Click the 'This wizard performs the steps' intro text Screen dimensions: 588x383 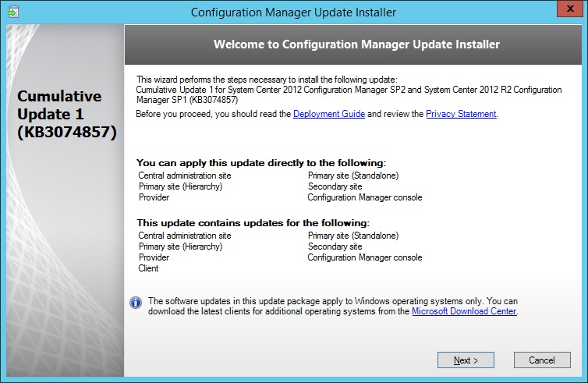[x=267, y=80]
